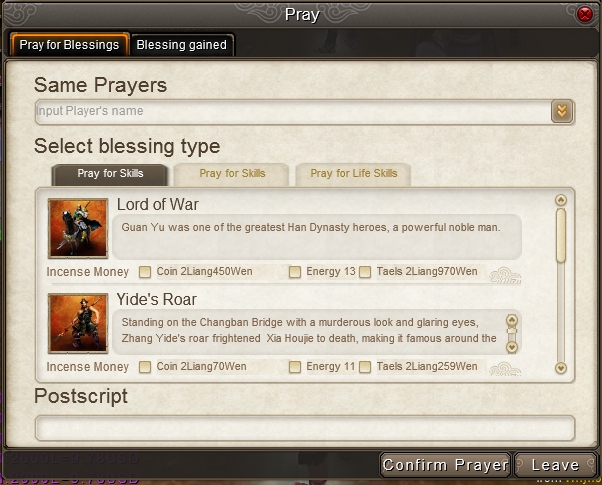This screenshot has width=602, height=485.
Task: Click cloud ornament icon beside Lord of War
Action: 505,275
